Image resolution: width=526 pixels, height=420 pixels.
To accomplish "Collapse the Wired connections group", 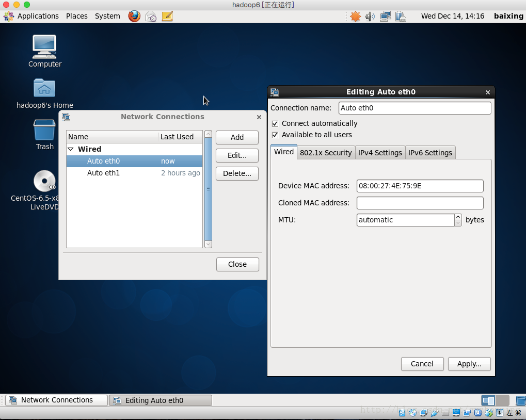I will click(x=71, y=149).
